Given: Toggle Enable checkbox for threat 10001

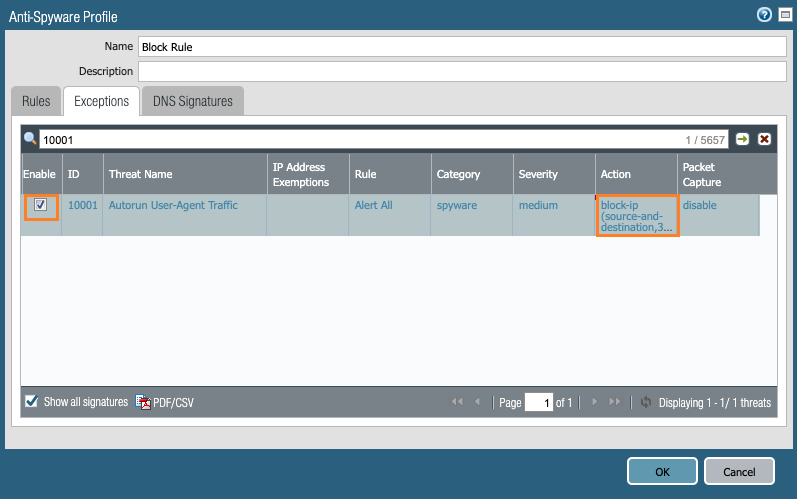Looking at the screenshot, I should coord(41,205).
